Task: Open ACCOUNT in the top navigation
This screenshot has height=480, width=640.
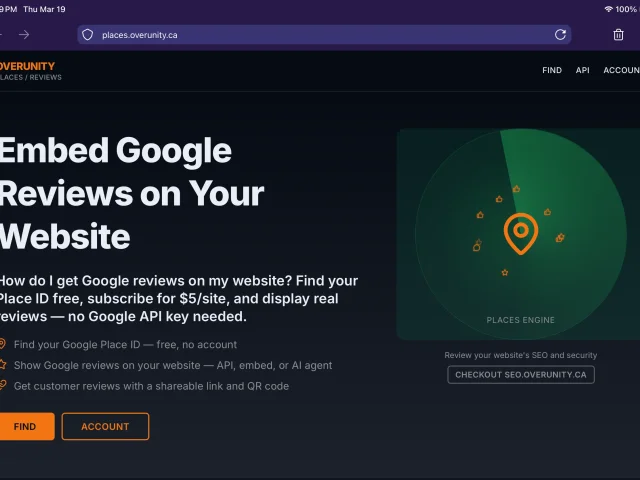Action: pos(621,71)
